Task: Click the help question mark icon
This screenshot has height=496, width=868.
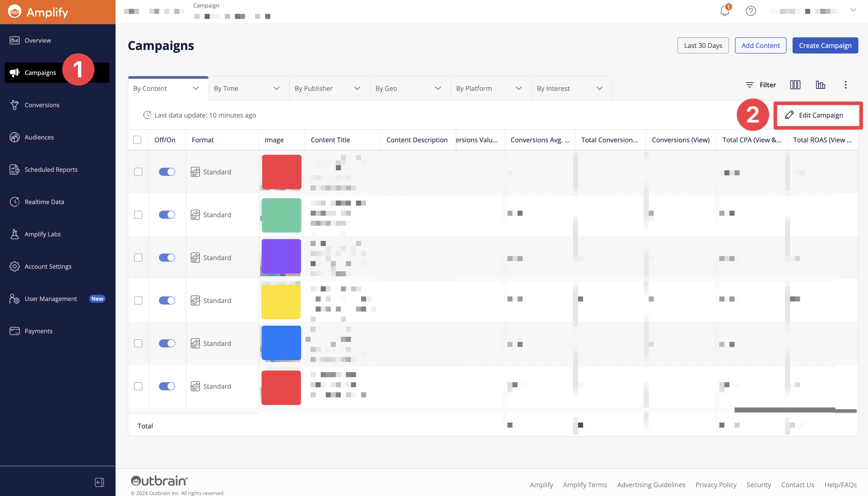Action: [750, 11]
